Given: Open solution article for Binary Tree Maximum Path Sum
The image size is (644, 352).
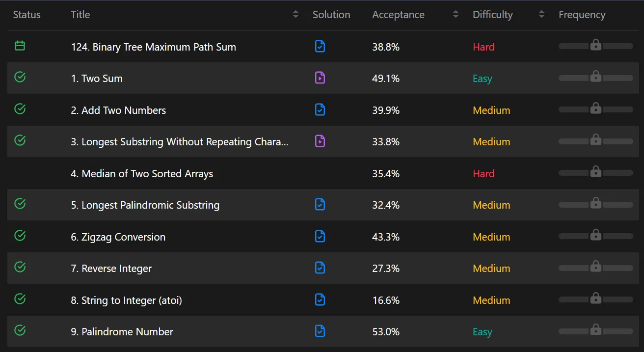Looking at the screenshot, I should pos(320,46).
